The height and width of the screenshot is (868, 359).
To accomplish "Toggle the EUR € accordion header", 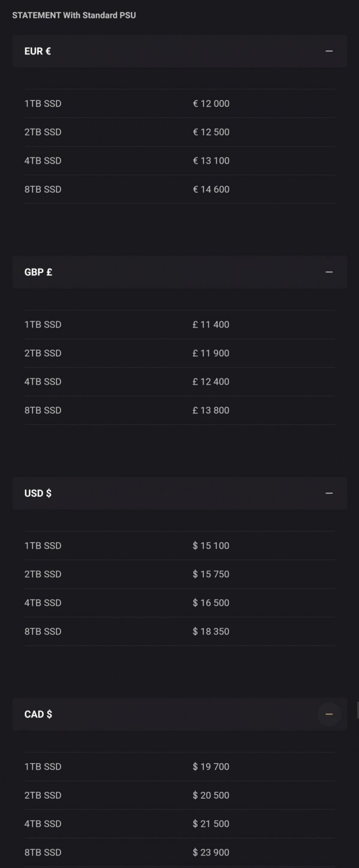I will coord(180,51).
